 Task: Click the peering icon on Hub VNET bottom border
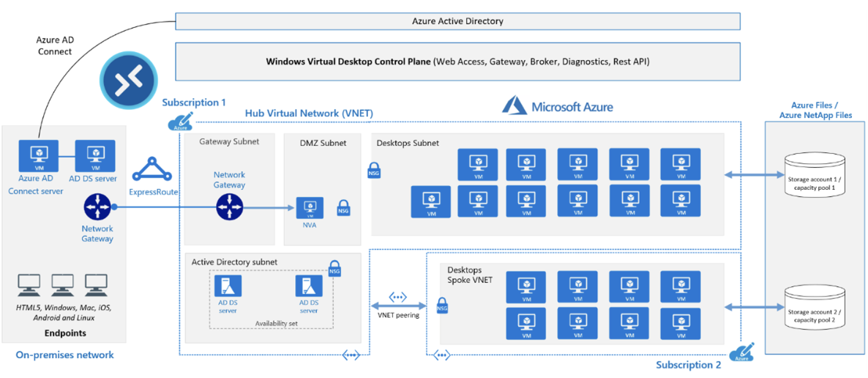[x=352, y=354]
